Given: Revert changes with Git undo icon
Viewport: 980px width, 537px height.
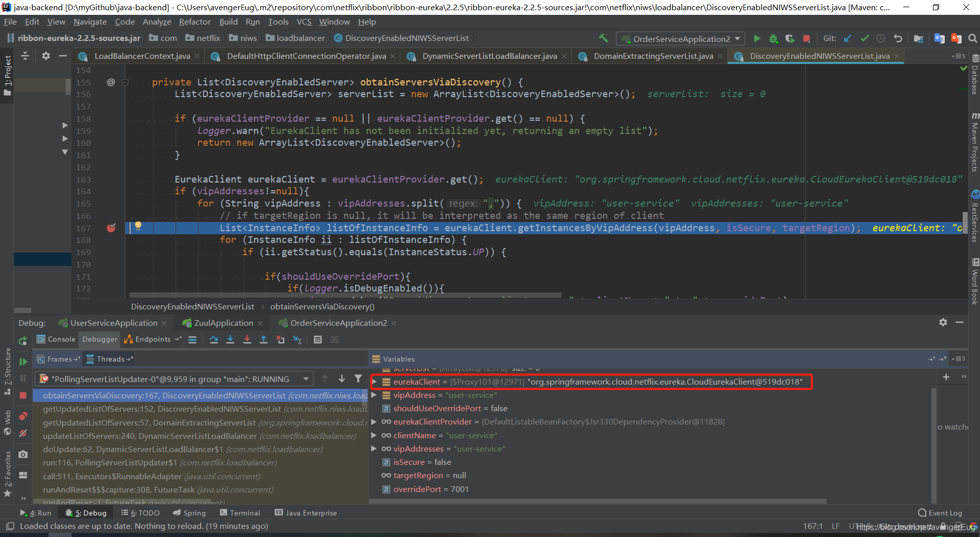Looking at the screenshot, I should pyautogui.click(x=898, y=38).
